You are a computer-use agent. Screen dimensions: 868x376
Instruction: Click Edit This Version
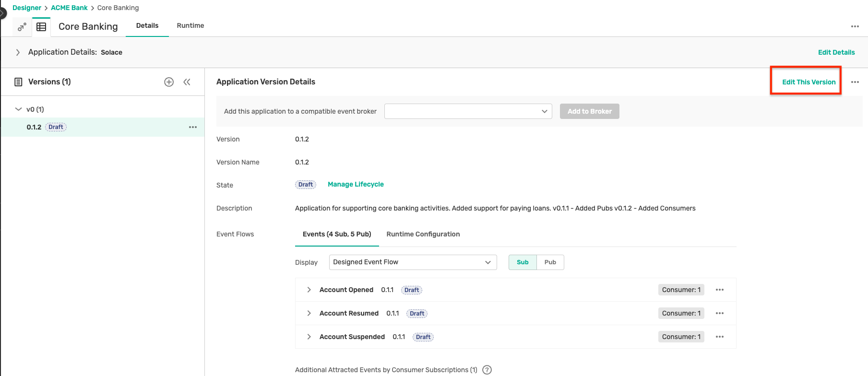[809, 82]
